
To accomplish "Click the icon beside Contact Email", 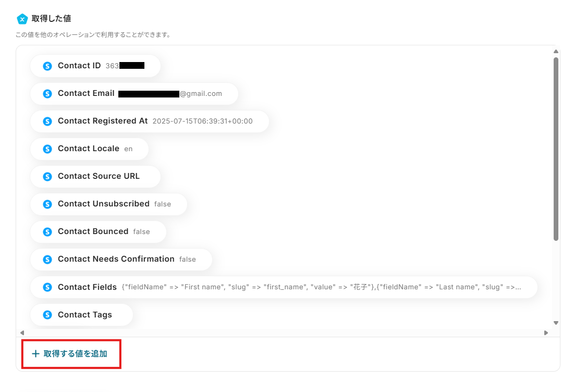I will [x=47, y=94].
